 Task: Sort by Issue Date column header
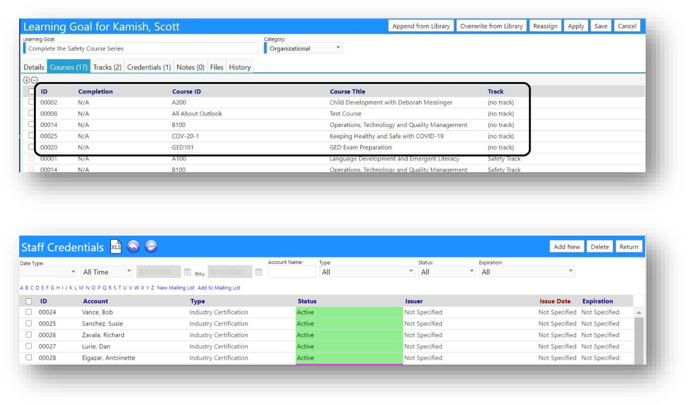(555, 301)
